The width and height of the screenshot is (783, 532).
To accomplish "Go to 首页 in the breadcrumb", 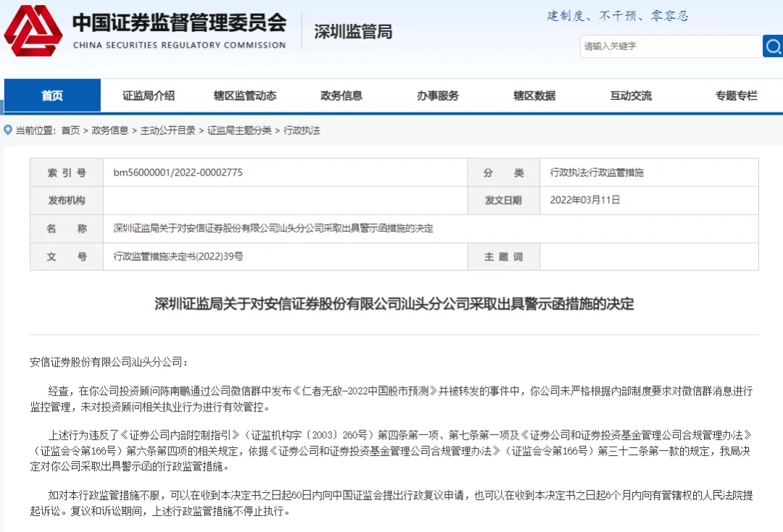I will pyautogui.click(x=70, y=130).
